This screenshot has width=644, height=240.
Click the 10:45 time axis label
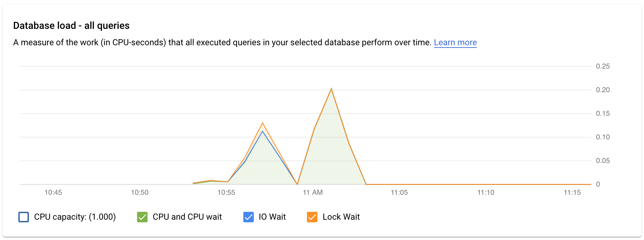click(x=53, y=192)
